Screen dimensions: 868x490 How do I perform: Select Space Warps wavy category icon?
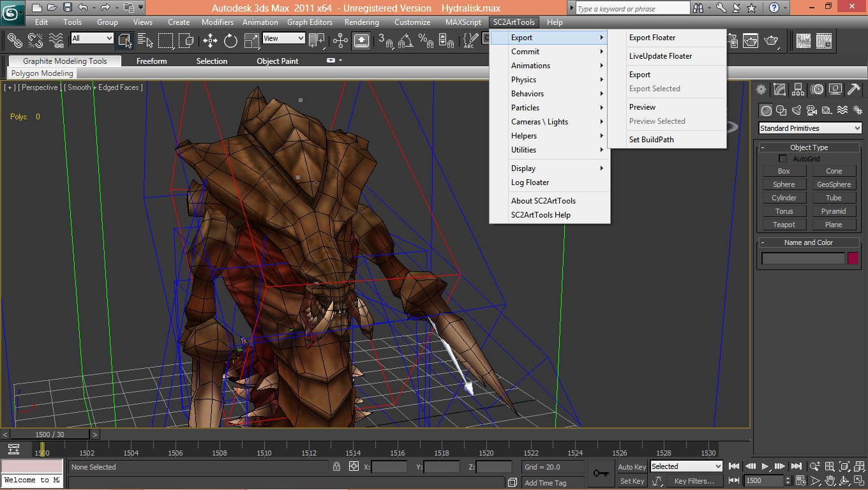(842, 110)
